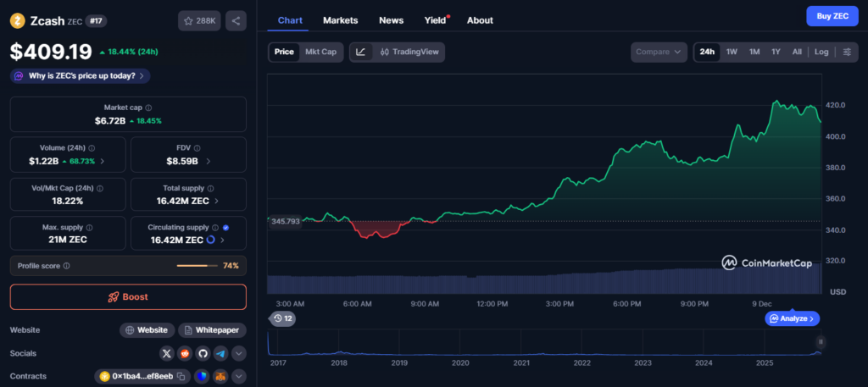Switch chart to Mkt Cap view
The height and width of the screenshot is (387, 868).
click(320, 53)
